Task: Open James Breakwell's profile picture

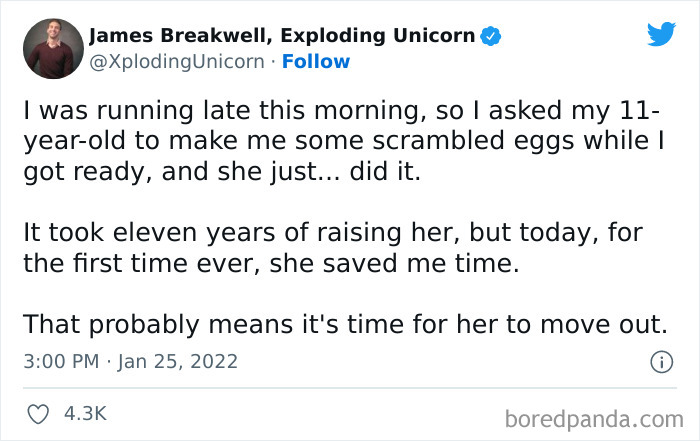Action: click(52, 48)
